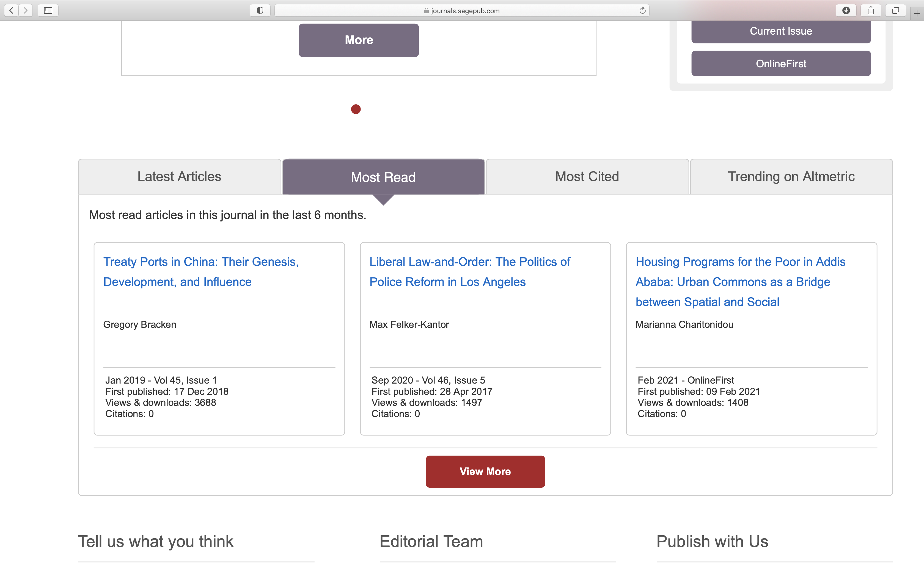Open the Trending on Altmetric tab
This screenshot has width=924, height=577.
(791, 176)
